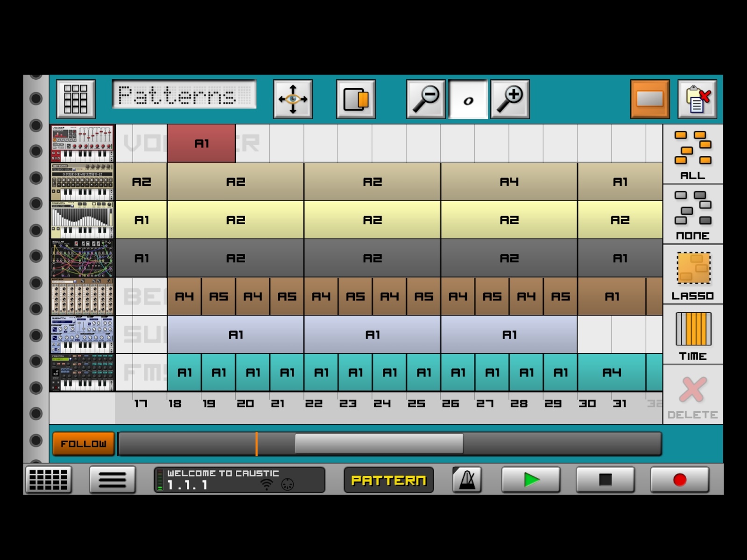Zoom in with the plus magnifier
Viewport: 747px width, 560px height.
(510, 99)
